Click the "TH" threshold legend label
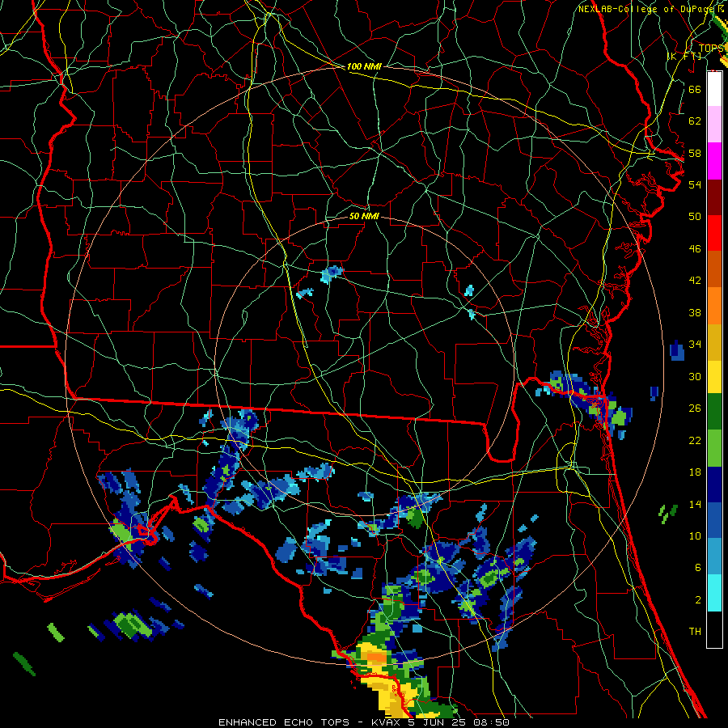 click(695, 632)
